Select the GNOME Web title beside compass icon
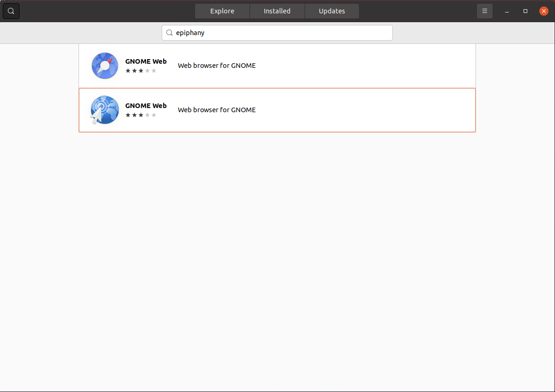555x392 pixels. pyautogui.click(x=146, y=61)
